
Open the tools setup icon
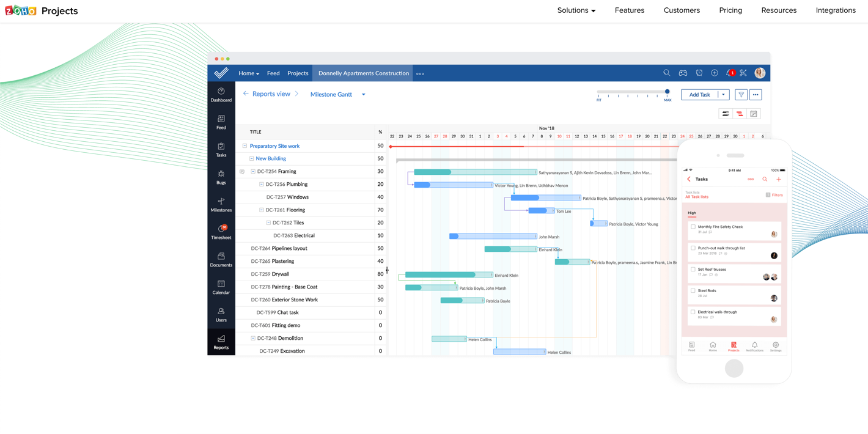[743, 73]
